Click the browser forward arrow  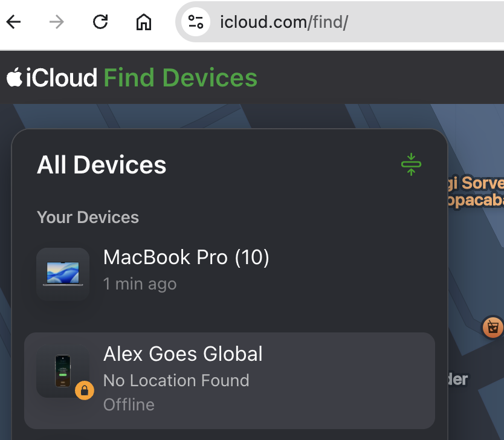point(57,22)
